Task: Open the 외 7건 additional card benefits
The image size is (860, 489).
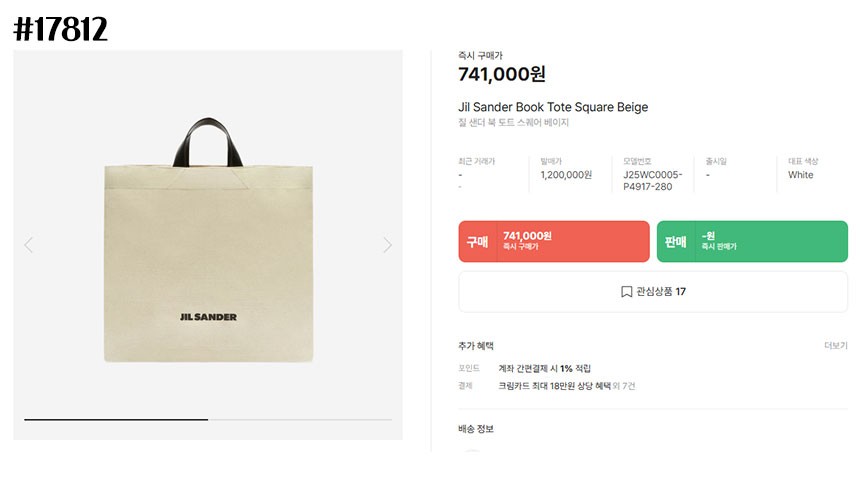Action: click(x=624, y=385)
